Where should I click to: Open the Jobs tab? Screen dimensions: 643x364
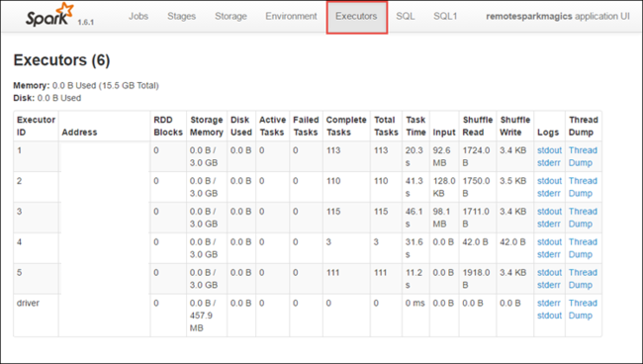pyautogui.click(x=138, y=17)
